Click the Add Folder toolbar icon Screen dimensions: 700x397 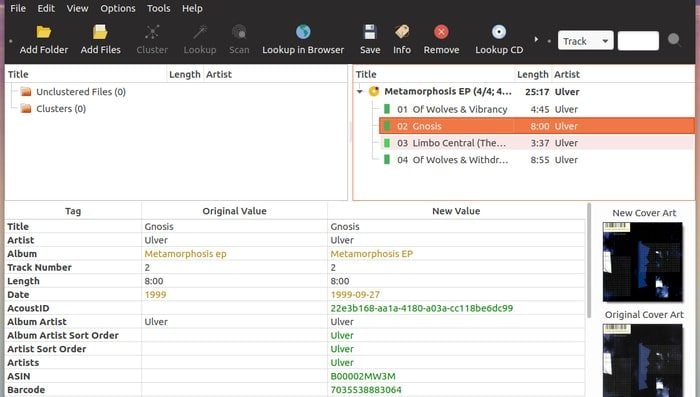44,32
